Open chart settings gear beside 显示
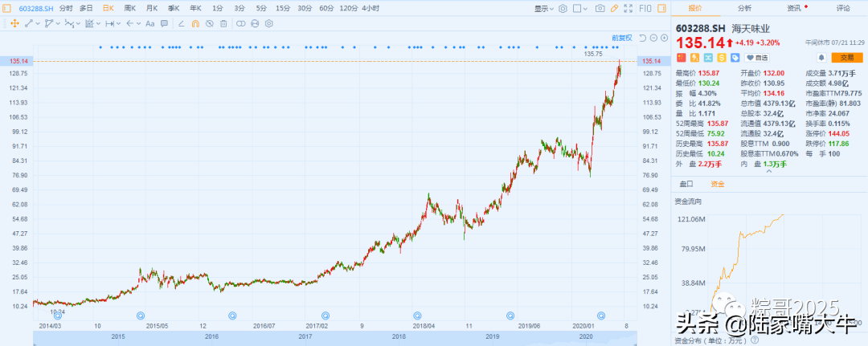This screenshot has width=868, height=346. pos(563,8)
